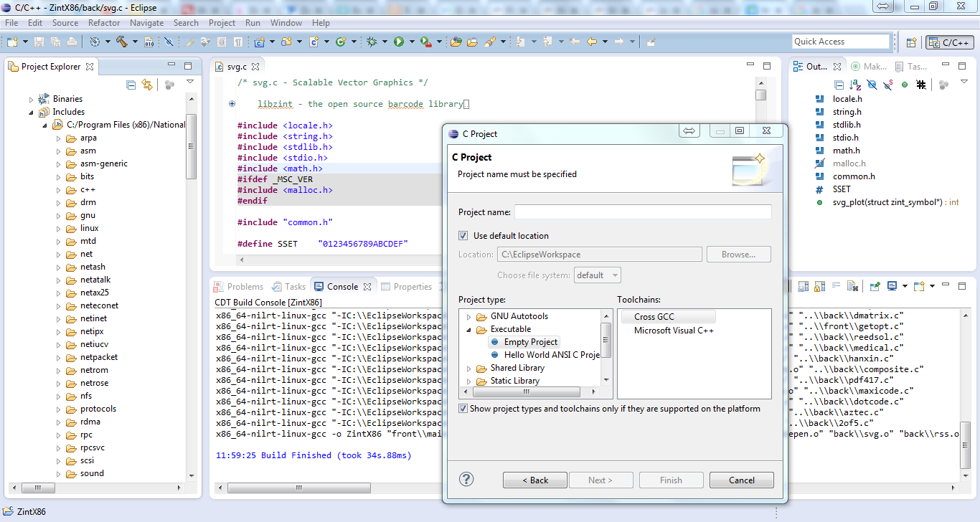Click Link with Editor icon in Project Explorer

[147, 85]
